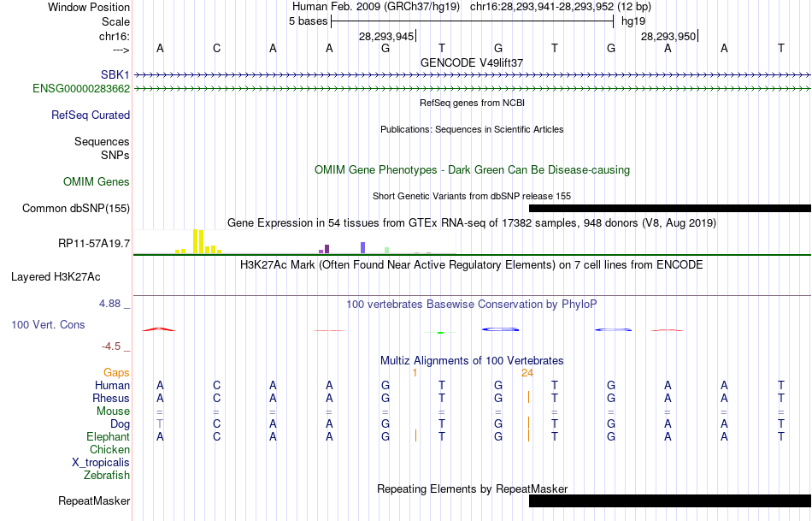Click the Chicken species alignment label

(109, 449)
